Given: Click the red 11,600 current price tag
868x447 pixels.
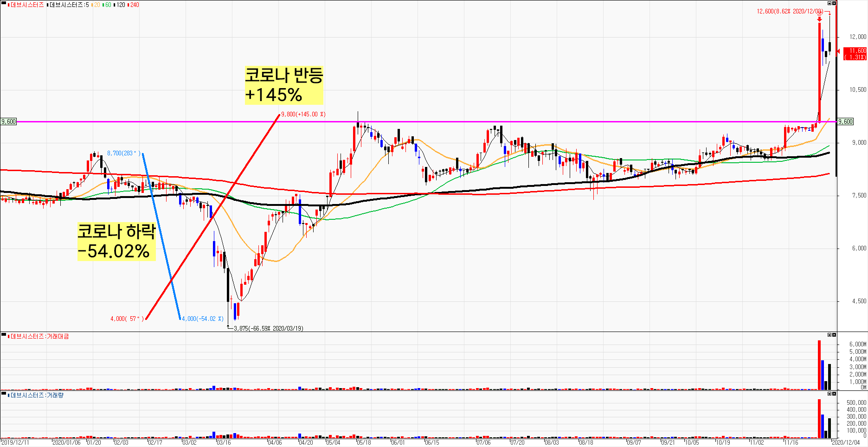Looking at the screenshot, I should tap(855, 53).
